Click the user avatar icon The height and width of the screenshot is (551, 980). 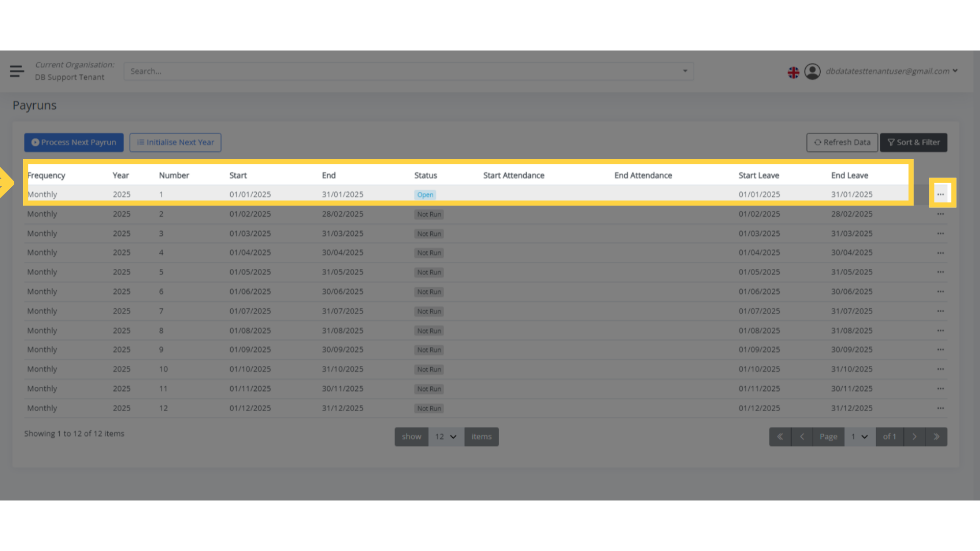813,71
